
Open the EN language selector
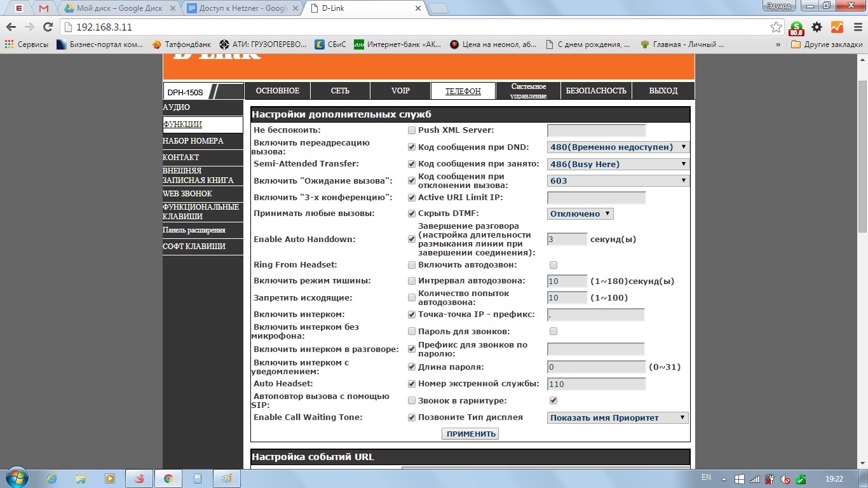(706, 477)
